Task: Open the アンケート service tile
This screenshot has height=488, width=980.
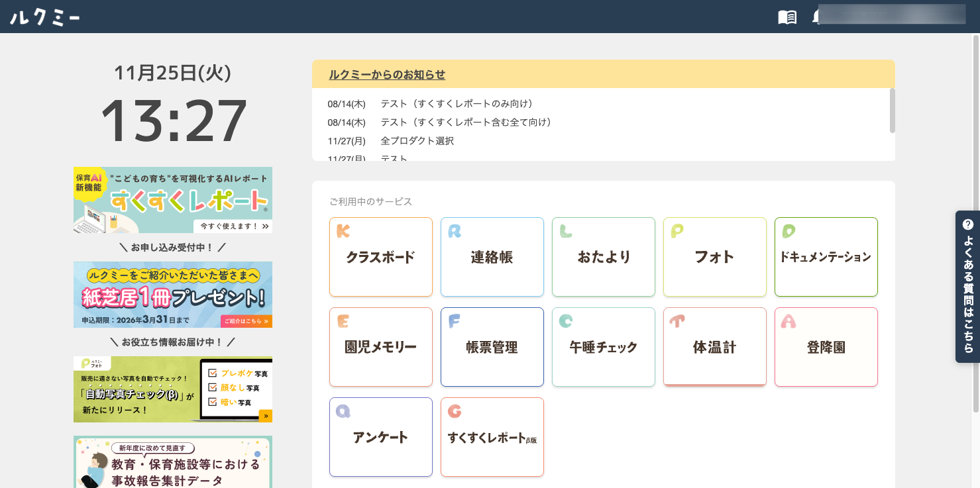Action: [x=381, y=437]
